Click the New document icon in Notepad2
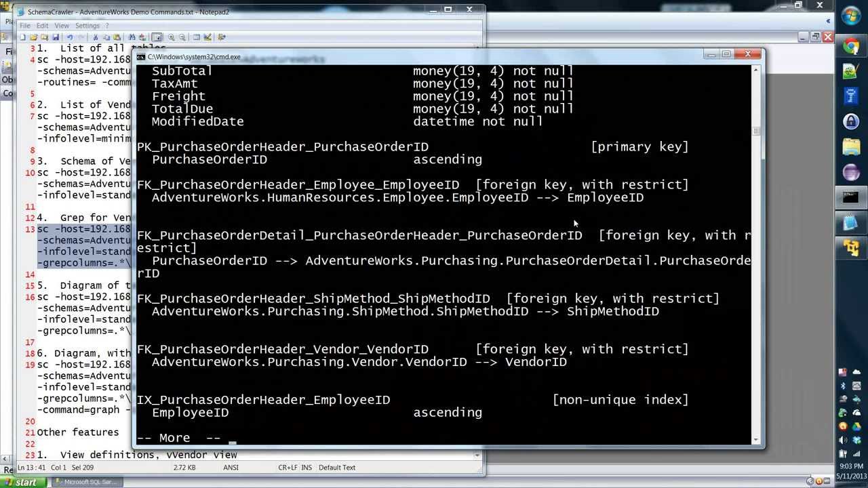Screen dimensions: 868x488 pos(23,37)
